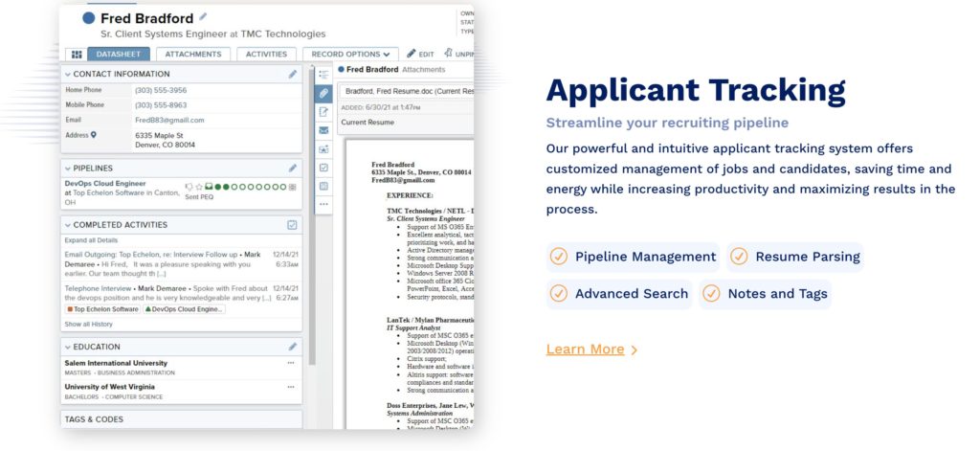This screenshot has width=980, height=451.
Task: Open the DevOps Cloud Engineer pipeline job
Action: 105,183
